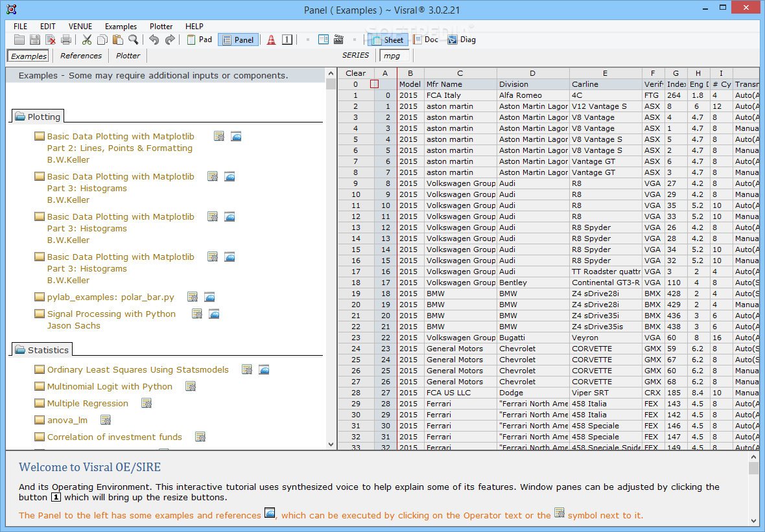Viewport: 765px width, 532px height.
Task: Click sheet icon next to Multiple Regression
Action: (x=147, y=403)
